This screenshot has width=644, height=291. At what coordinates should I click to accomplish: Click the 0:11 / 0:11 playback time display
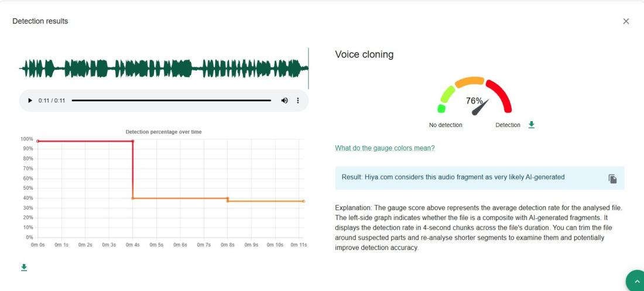tap(52, 101)
